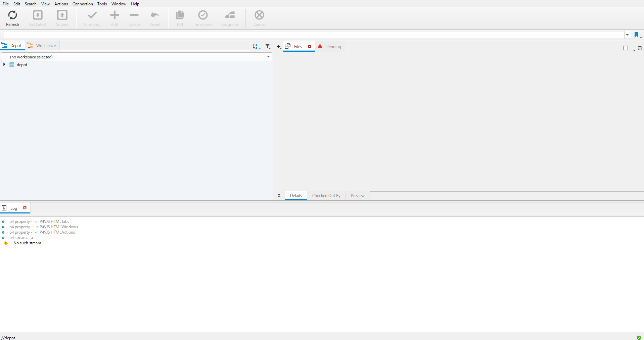Select the depot item in the tree

22,65
